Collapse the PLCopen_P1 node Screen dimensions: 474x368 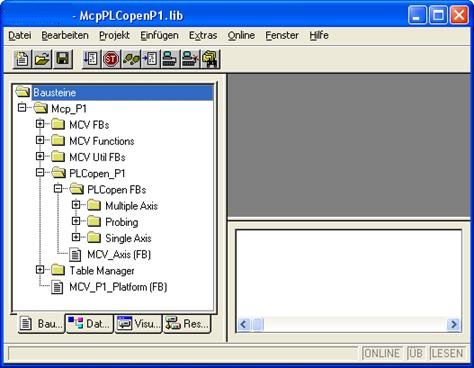point(40,173)
